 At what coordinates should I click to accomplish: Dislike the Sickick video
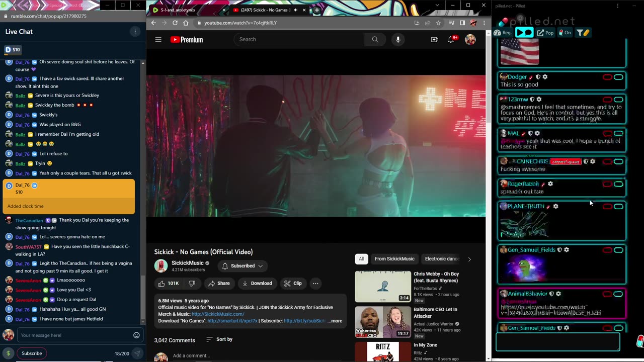click(x=192, y=284)
